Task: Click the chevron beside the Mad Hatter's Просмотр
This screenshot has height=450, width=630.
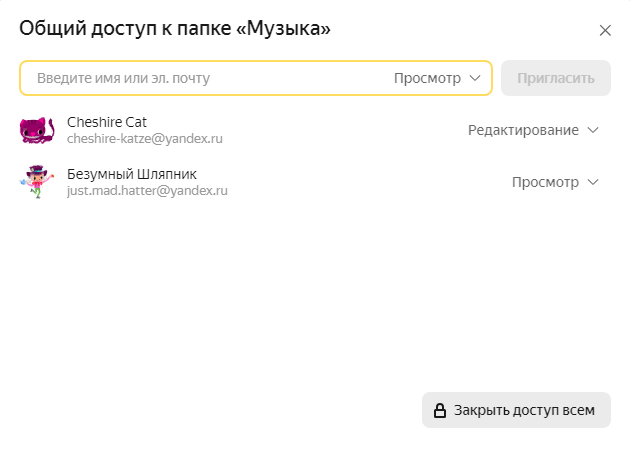Action: click(593, 182)
